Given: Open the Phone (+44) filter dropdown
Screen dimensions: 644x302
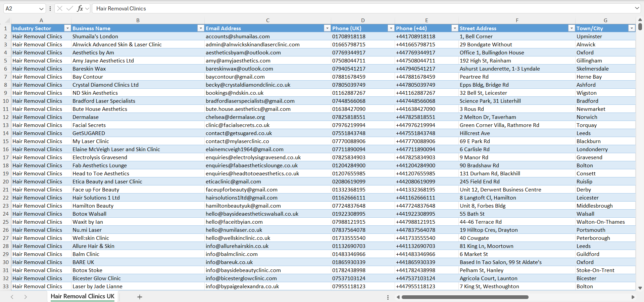Looking at the screenshot, I should click(x=455, y=28).
